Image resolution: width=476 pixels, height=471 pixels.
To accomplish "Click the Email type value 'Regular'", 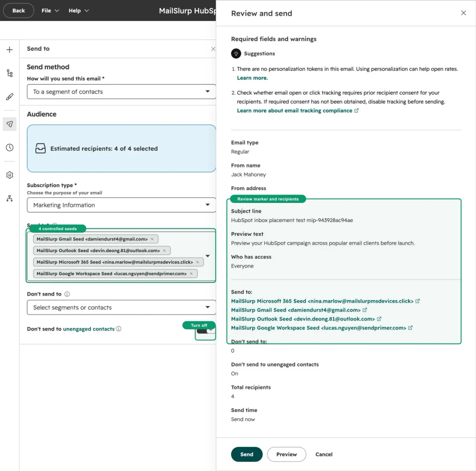I will coord(240,151).
